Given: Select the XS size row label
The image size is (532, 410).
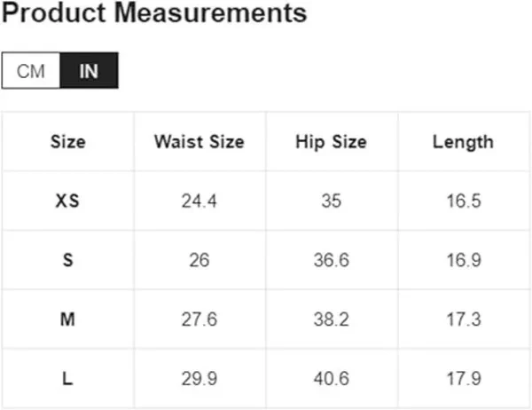Looking at the screenshot, I should (x=68, y=201).
